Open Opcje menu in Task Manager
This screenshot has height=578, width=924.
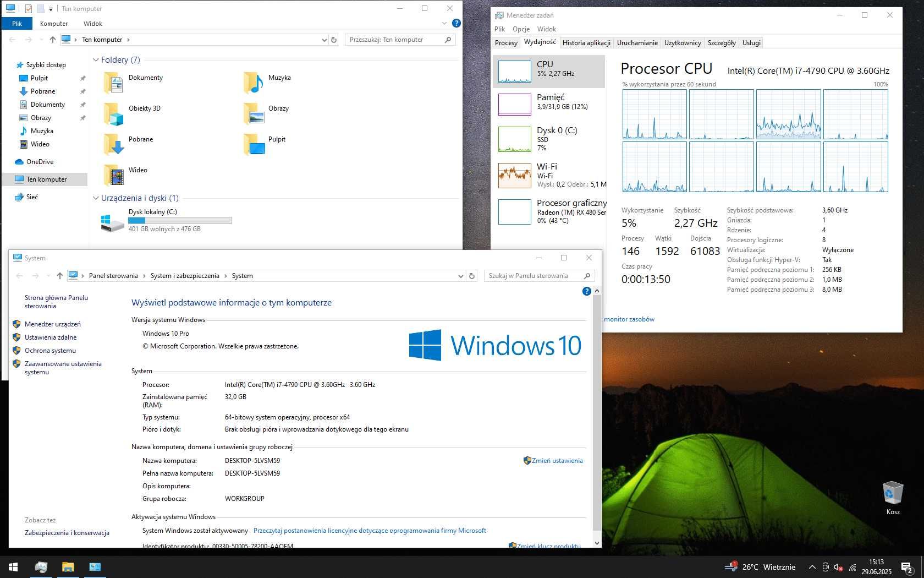coord(521,29)
